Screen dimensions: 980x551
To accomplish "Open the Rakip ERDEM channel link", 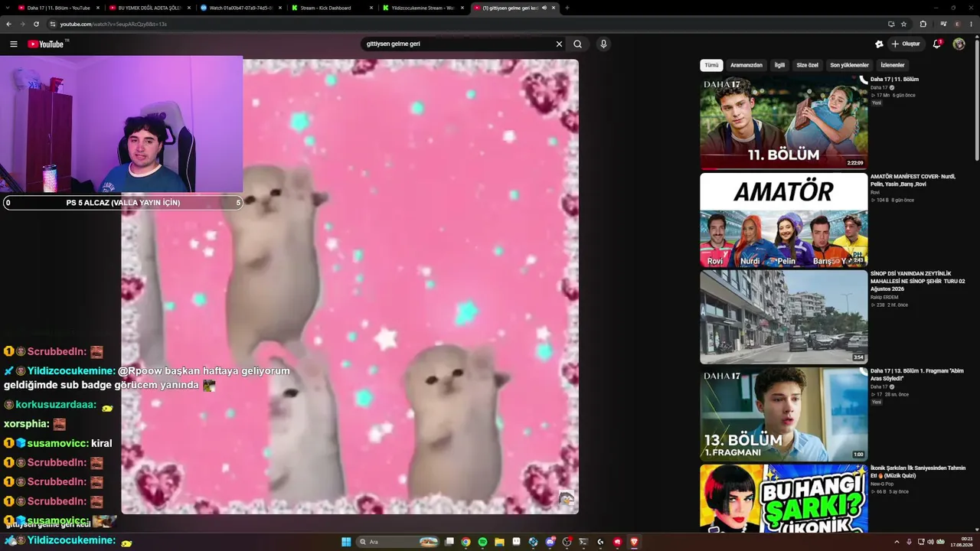I will pyautogui.click(x=884, y=297).
